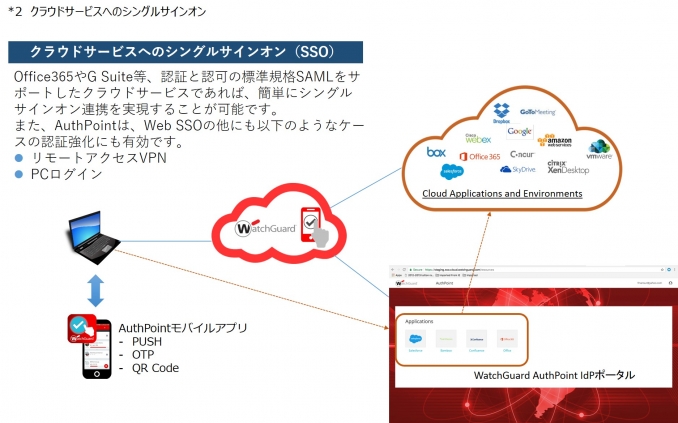The width and height of the screenshot is (678, 423).
Task: Click the AuthPoint mobile app smartphone icon
Action: (x=90, y=346)
